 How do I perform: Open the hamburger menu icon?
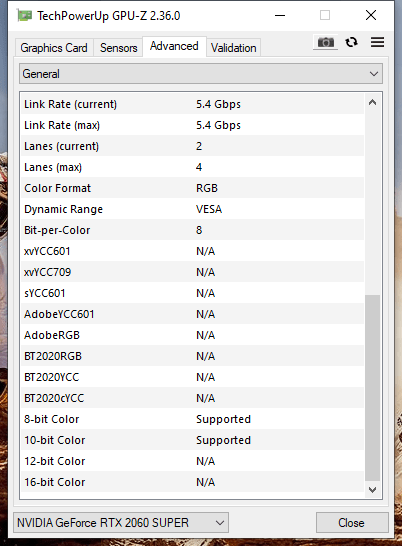[377, 42]
